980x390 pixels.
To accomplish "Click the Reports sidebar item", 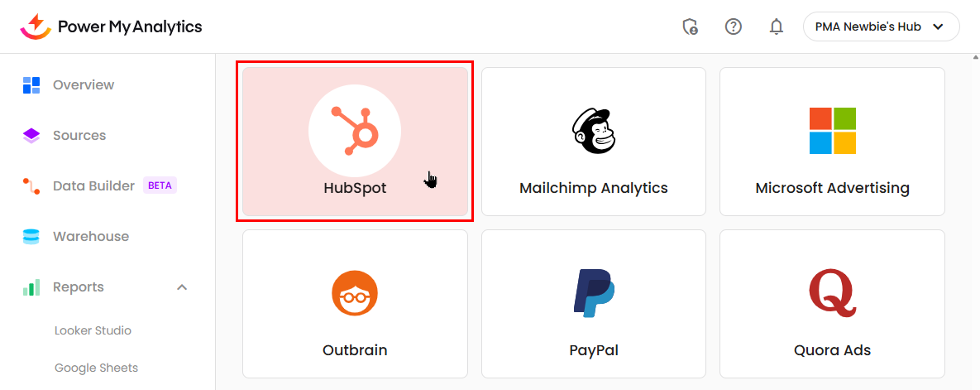I will pos(79,287).
